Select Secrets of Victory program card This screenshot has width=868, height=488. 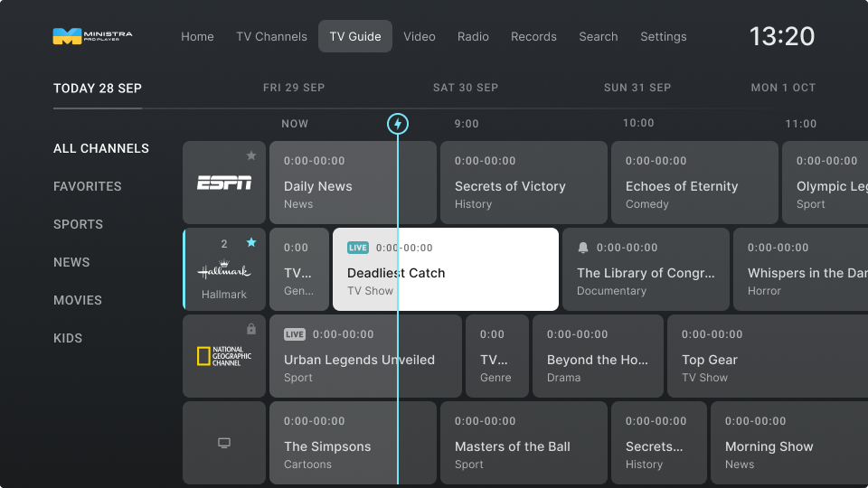[523, 183]
